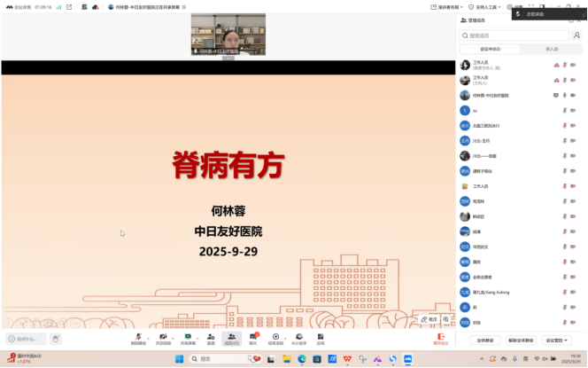Open the 共享屏幕 share screen icon
588x368 pixels.
pyautogui.click(x=188, y=336)
